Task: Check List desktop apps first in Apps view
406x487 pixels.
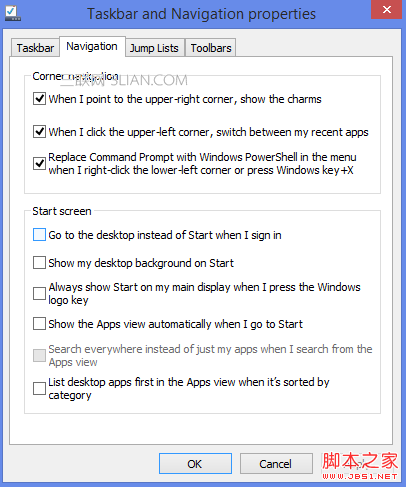Action: point(39,388)
